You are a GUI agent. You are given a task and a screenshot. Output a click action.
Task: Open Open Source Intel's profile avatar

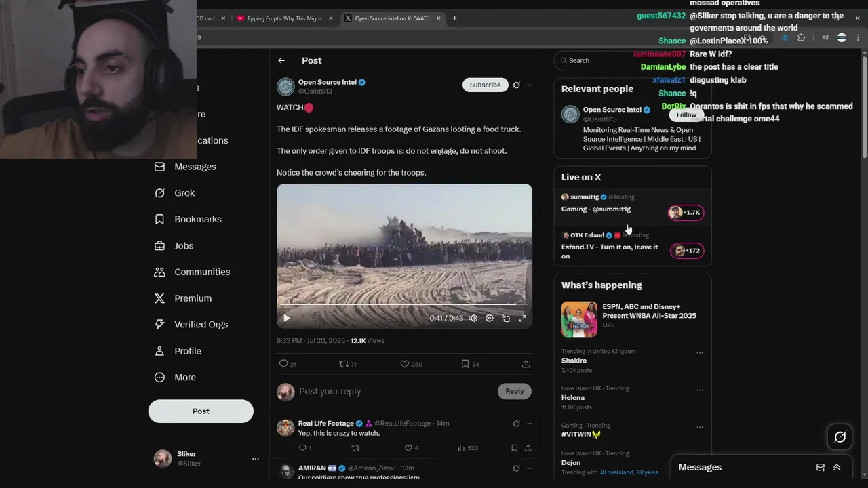click(285, 87)
